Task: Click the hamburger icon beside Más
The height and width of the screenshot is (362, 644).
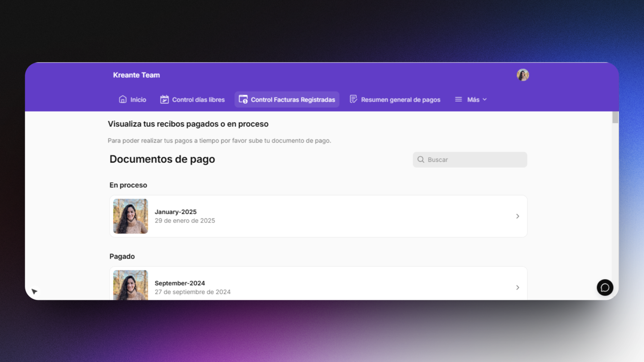Action: click(x=458, y=99)
